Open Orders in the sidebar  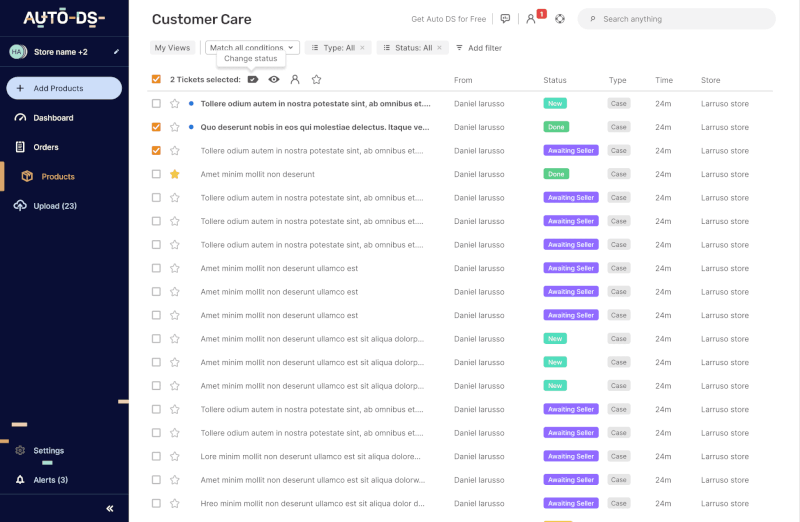[46, 147]
